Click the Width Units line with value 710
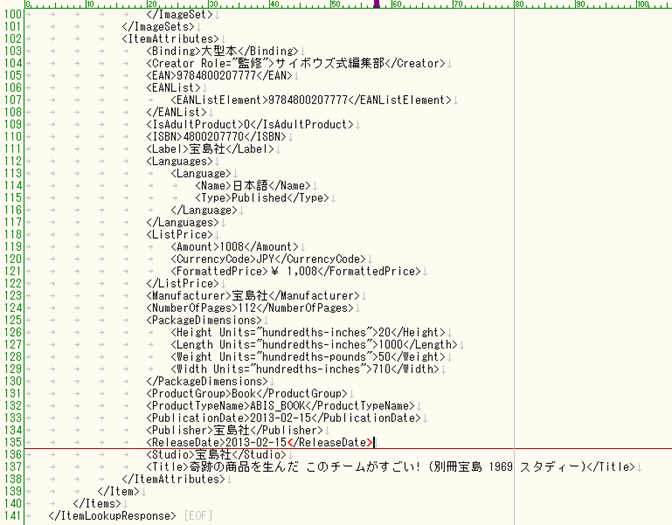672x525 pixels. tap(305, 369)
